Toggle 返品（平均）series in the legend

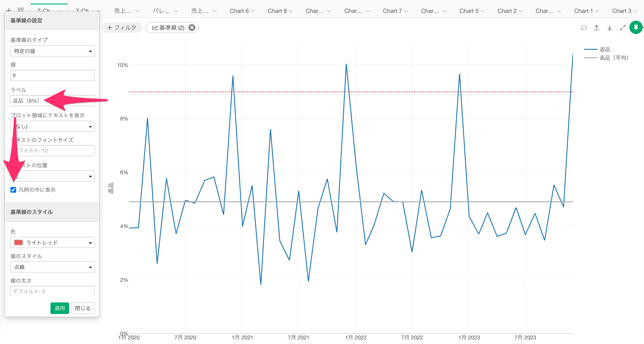click(x=614, y=58)
